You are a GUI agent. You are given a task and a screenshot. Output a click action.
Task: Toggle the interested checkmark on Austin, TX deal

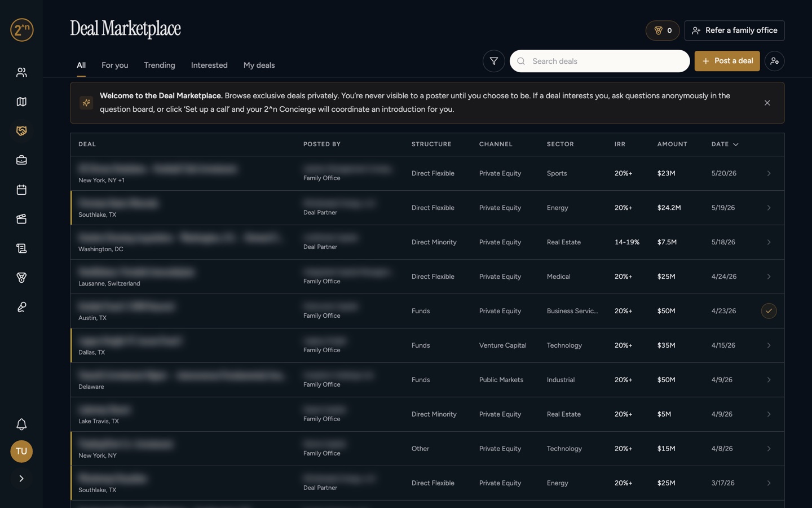coord(769,311)
